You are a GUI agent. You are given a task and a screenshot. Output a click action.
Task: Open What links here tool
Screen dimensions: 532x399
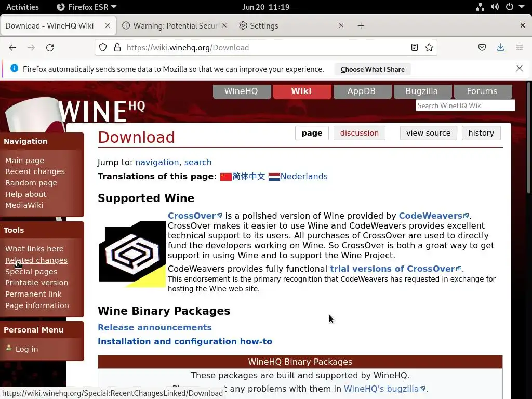(x=34, y=249)
